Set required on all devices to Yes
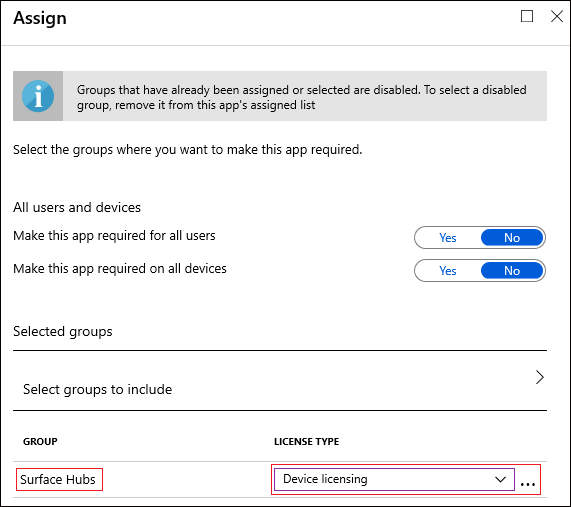This screenshot has height=507, width=571. point(448,271)
